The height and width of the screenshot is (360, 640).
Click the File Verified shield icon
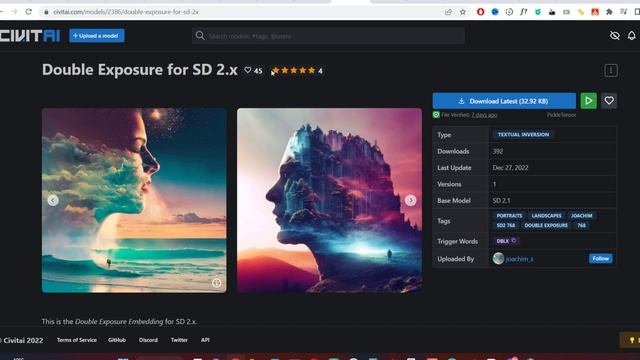pos(436,115)
